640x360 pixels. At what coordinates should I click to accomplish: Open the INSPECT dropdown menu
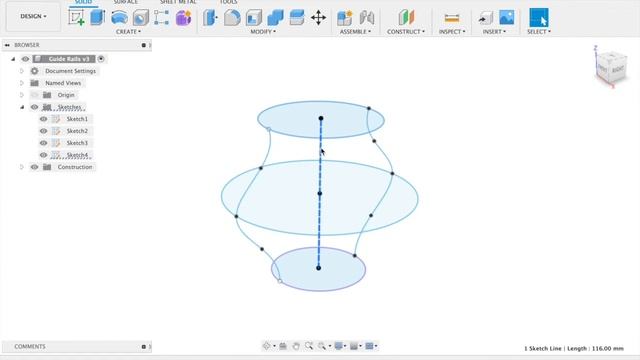[452, 31]
